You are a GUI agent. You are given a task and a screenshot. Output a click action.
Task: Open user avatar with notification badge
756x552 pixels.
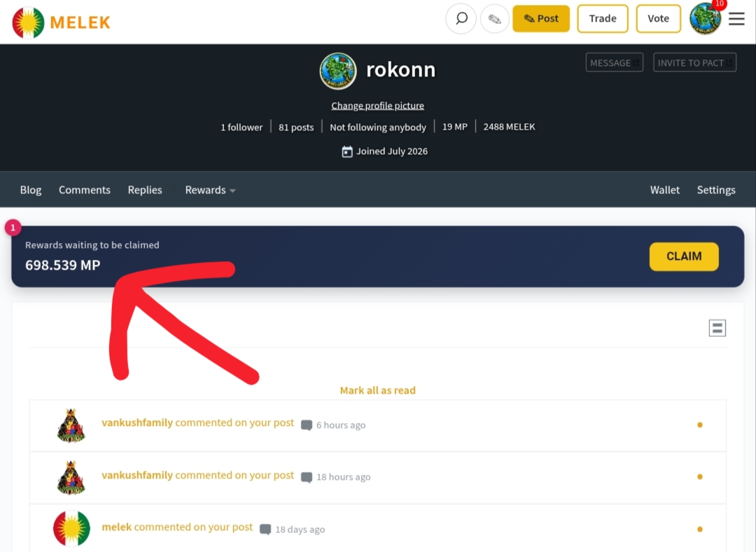[706, 19]
